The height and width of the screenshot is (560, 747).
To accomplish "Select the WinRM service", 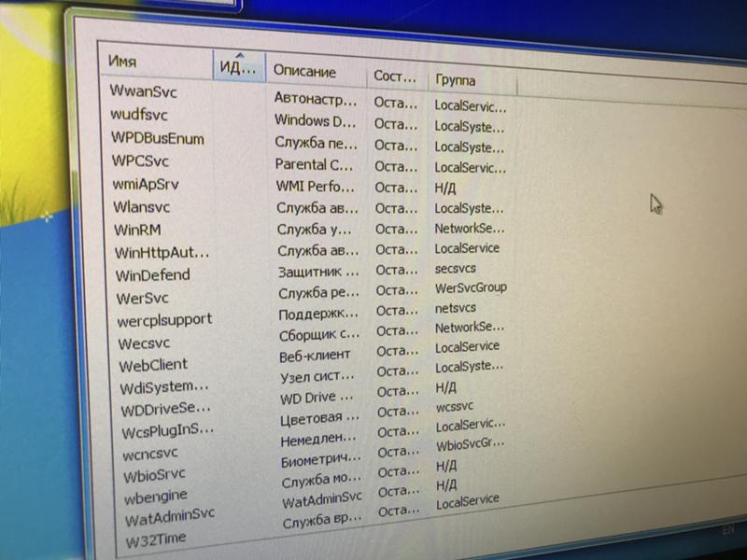I will point(137,230).
